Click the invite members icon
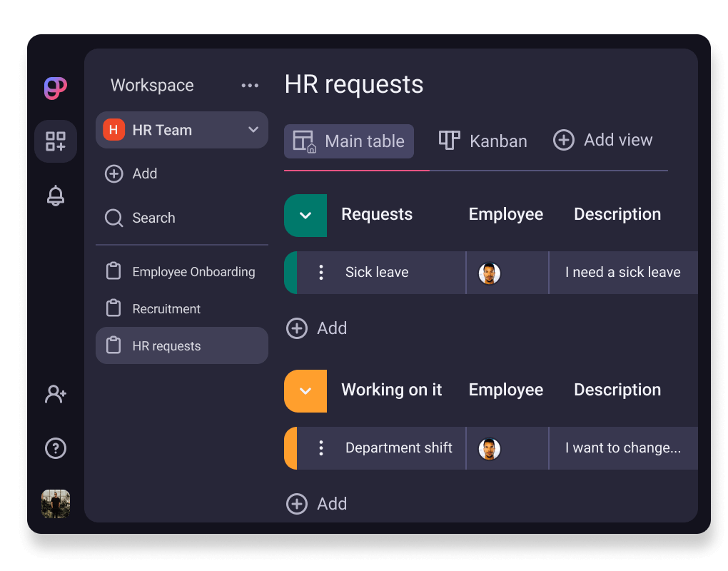Screen dimensions: 728x571 coord(55,394)
